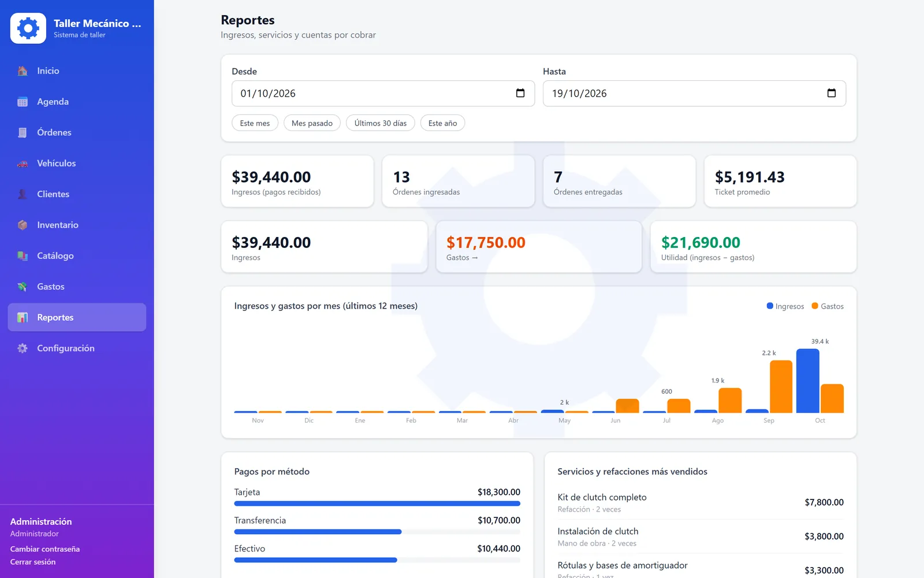Click the Desde date field 01/10/2026
The height and width of the screenshot is (578, 924).
coord(383,93)
